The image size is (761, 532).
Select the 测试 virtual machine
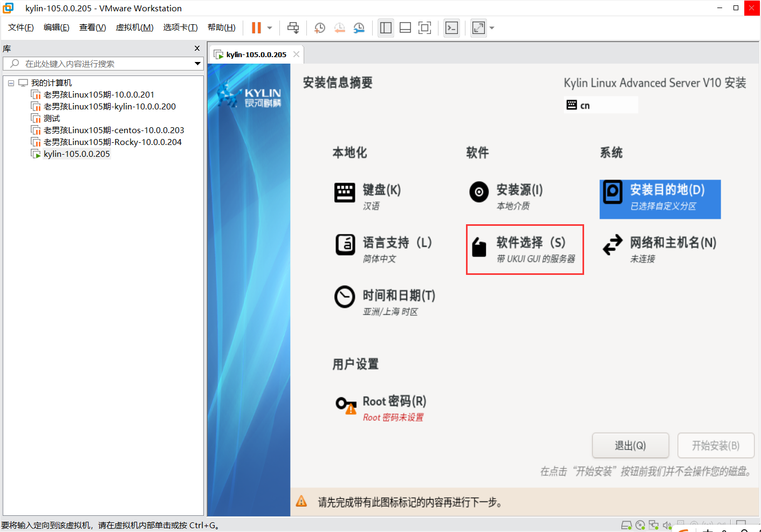coord(52,119)
